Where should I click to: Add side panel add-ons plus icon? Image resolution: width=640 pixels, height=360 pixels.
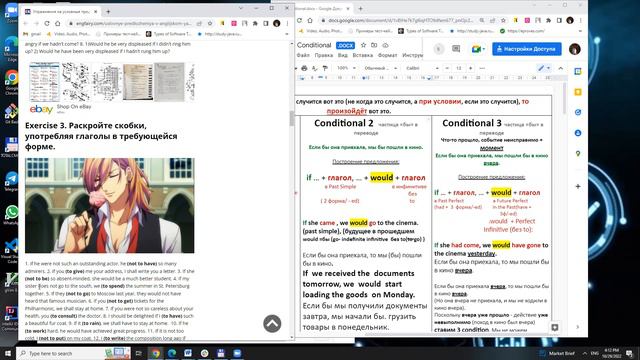pyautogui.click(x=578, y=186)
